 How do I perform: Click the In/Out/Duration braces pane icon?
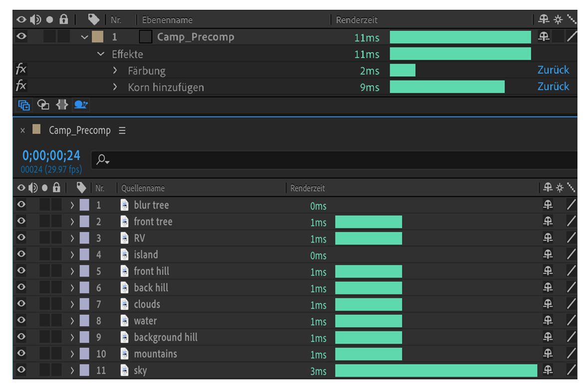point(63,105)
